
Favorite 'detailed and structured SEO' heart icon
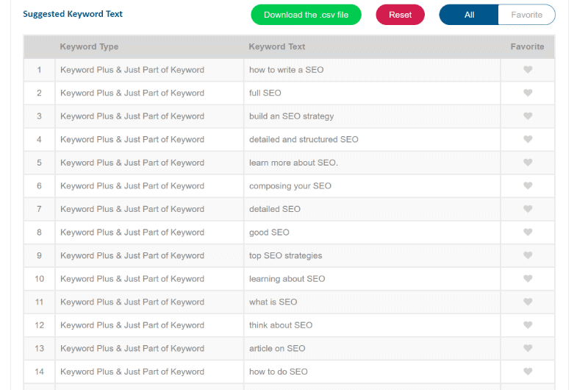(528, 139)
